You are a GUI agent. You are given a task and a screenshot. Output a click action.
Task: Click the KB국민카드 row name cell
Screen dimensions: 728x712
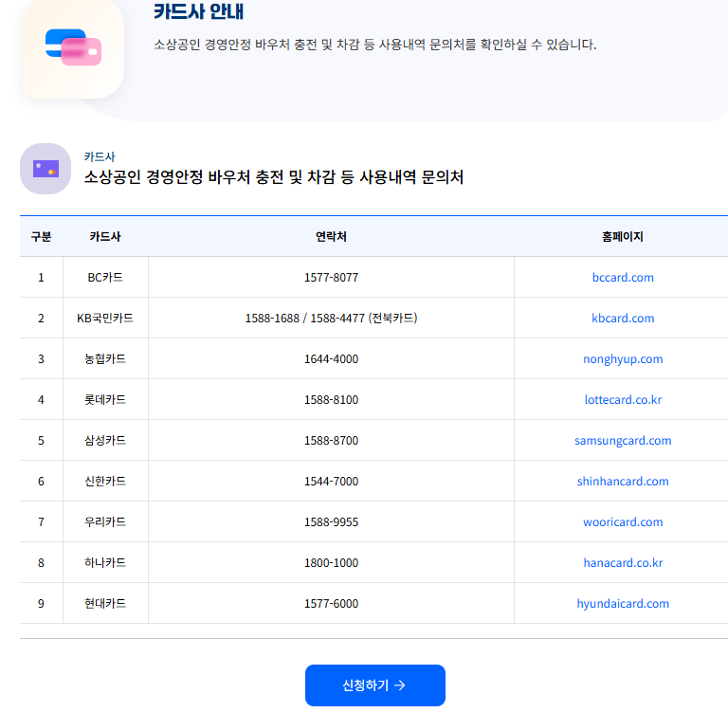tap(105, 319)
